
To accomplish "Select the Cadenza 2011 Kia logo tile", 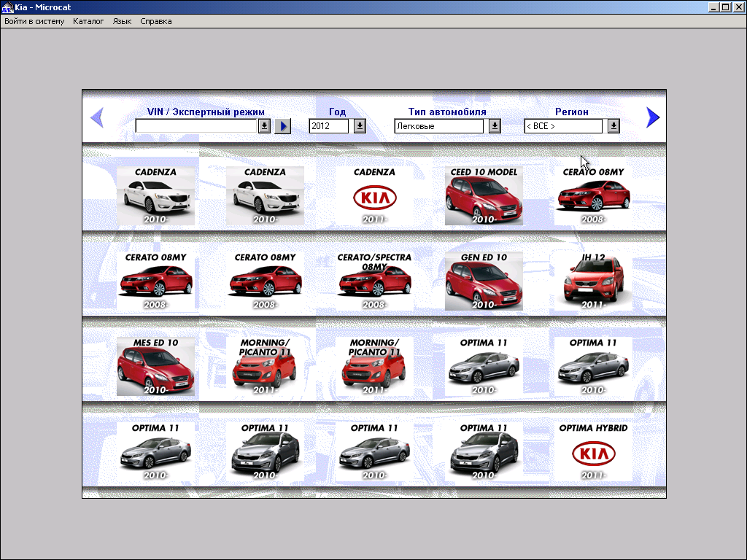I will 374,196.
